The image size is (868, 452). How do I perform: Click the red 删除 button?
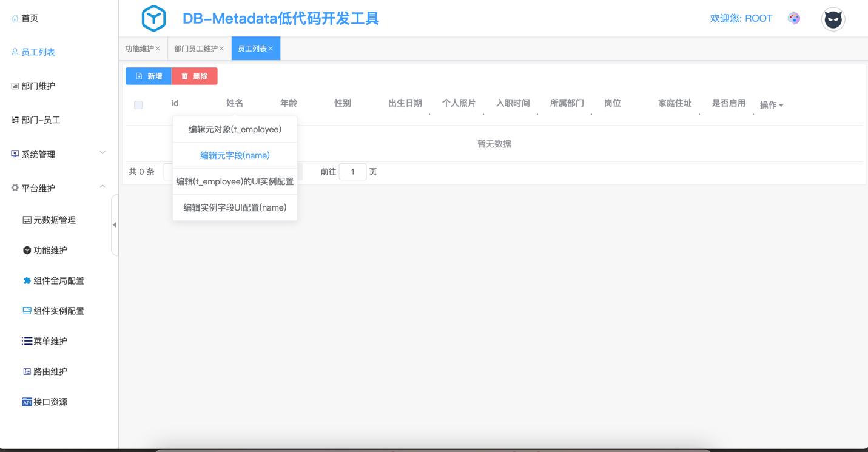tap(195, 76)
